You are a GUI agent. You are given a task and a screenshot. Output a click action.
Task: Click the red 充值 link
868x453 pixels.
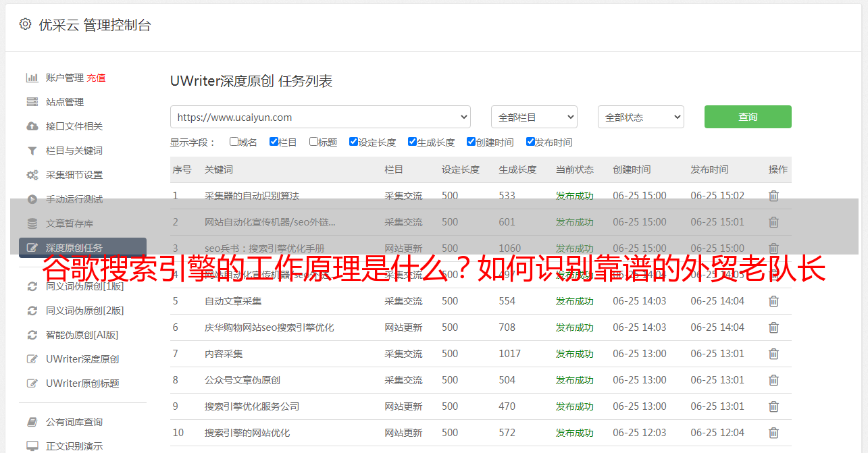coord(96,78)
